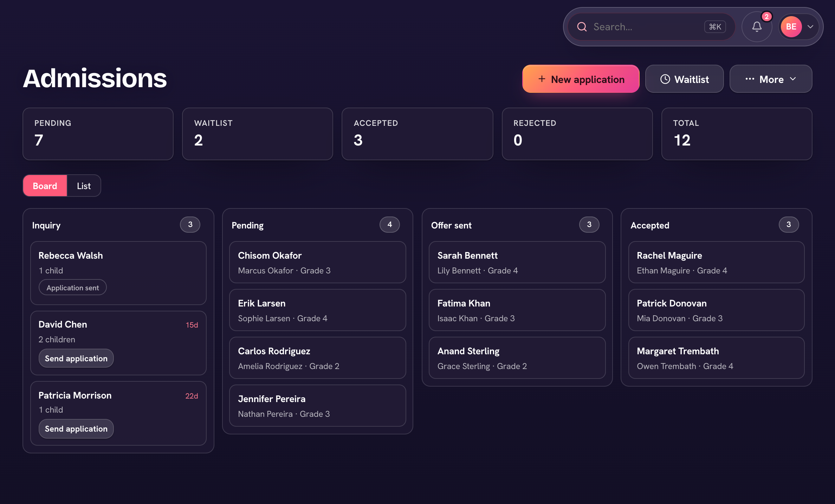Click the Waitlist stat card
Viewport: 835px width, 504px height.
click(258, 134)
